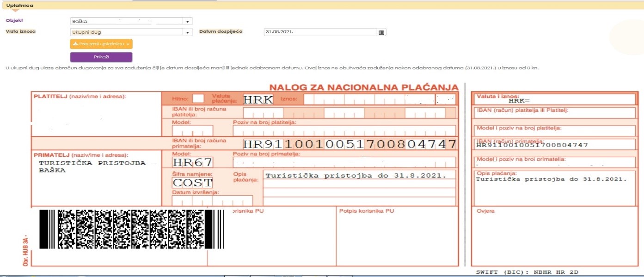Click the HR67 model value

pyautogui.click(x=192, y=162)
